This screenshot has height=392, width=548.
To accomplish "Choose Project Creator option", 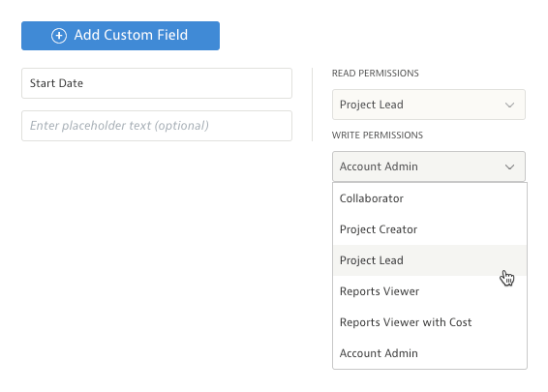I will point(430,229).
